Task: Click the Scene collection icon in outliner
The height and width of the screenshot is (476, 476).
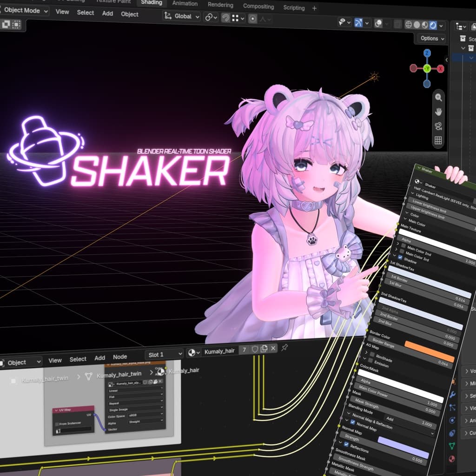Action: (463, 38)
